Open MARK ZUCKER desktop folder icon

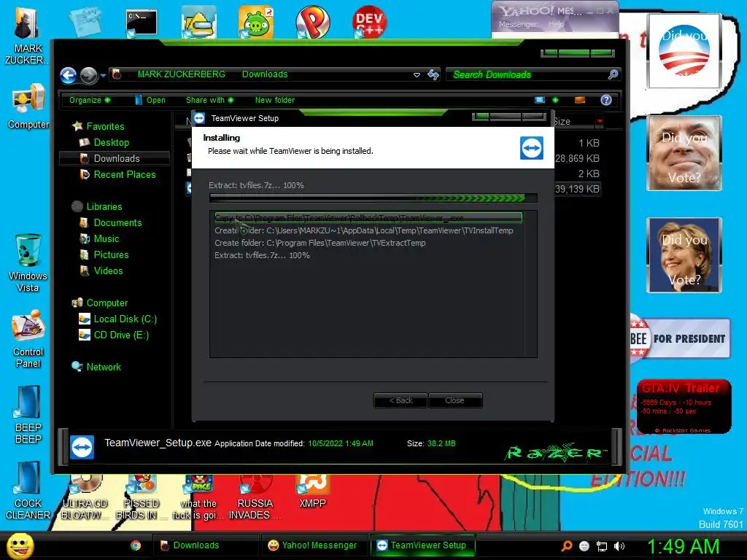[x=27, y=34]
